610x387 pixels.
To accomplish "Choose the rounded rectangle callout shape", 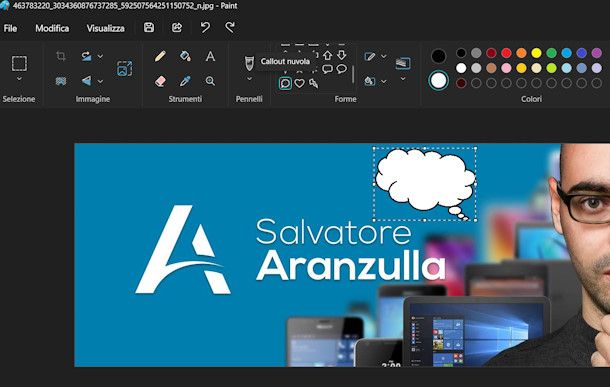I will (328, 69).
